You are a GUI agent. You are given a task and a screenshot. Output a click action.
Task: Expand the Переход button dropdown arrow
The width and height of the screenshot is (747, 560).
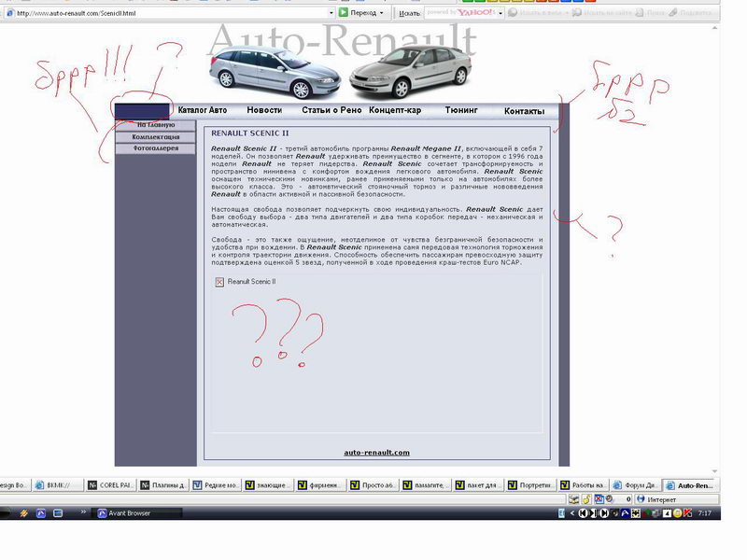(x=381, y=13)
